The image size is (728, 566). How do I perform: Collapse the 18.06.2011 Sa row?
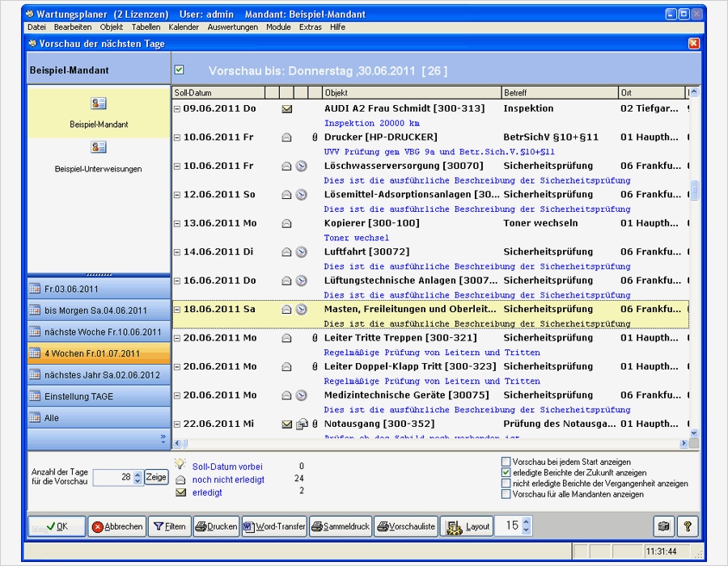click(x=177, y=309)
